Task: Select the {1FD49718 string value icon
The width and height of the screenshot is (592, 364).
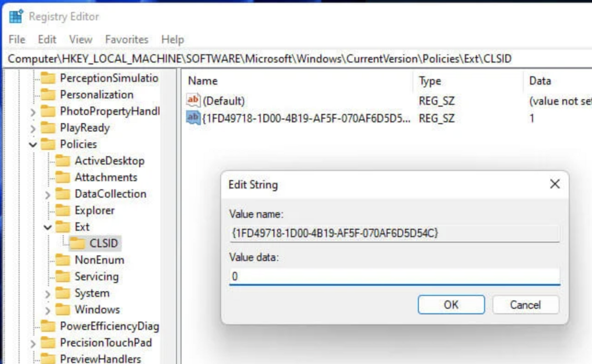Action: [x=193, y=118]
